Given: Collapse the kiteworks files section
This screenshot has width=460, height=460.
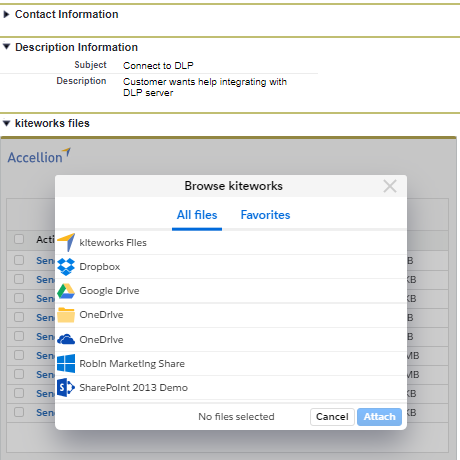Looking at the screenshot, I should 6,123.
